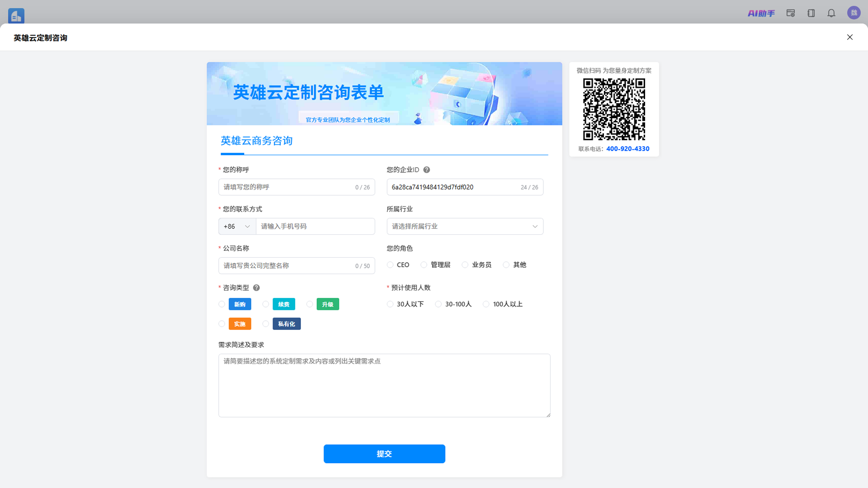This screenshot has width=868, height=488.
Task: Select the 管理层 role radio
Action: 424,265
